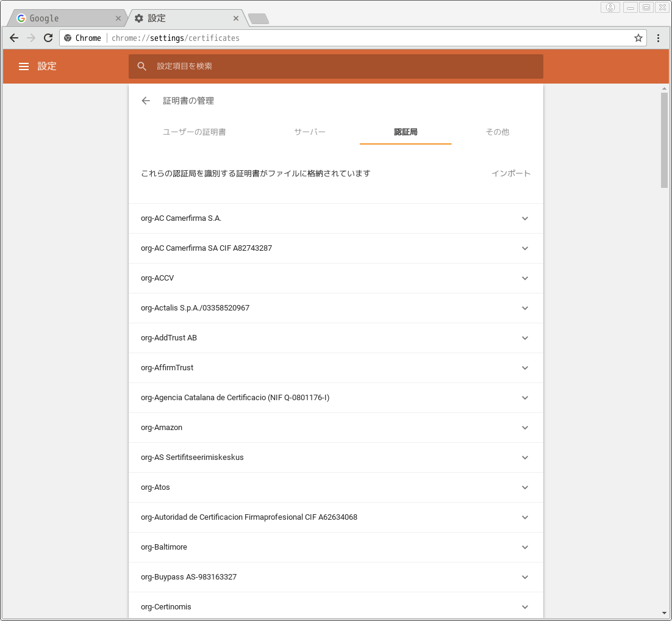Click the browser back navigation arrow
Image resolution: width=672 pixels, height=621 pixels.
point(14,38)
